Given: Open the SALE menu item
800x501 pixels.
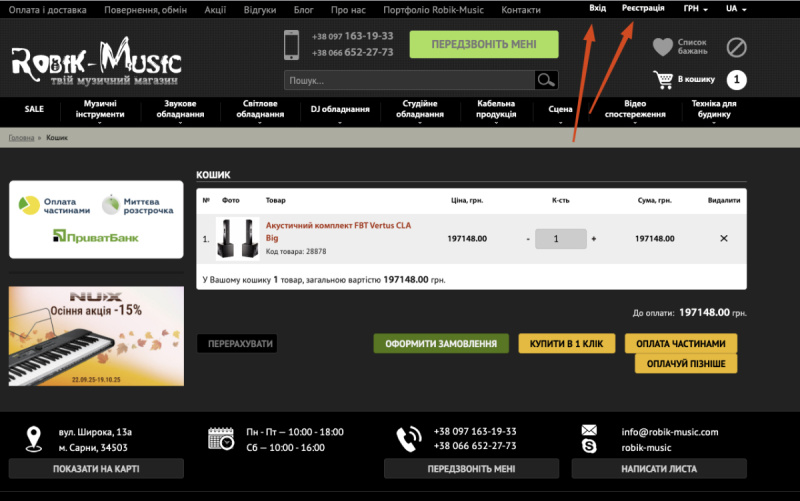Looking at the screenshot, I should point(34,109).
